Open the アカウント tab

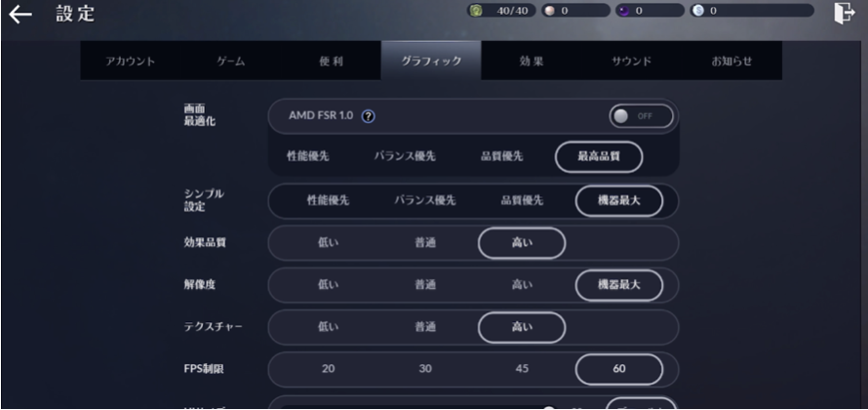[x=131, y=61]
